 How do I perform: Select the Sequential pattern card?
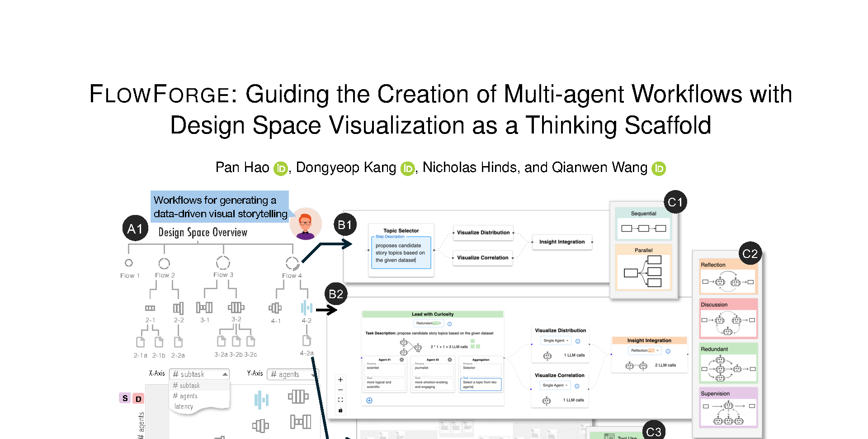click(643, 224)
